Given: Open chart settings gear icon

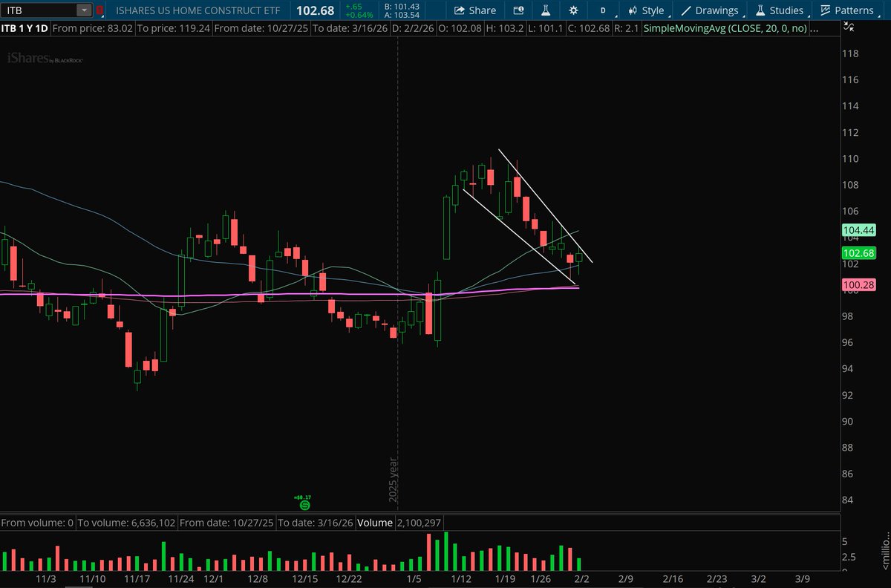Looking at the screenshot, I should point(572,10).
